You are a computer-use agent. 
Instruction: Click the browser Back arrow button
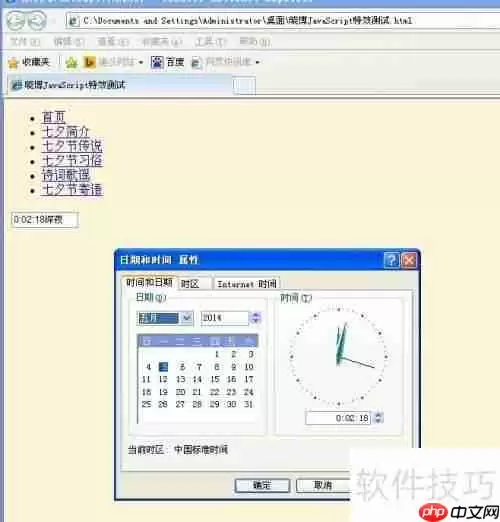(16, 21)
